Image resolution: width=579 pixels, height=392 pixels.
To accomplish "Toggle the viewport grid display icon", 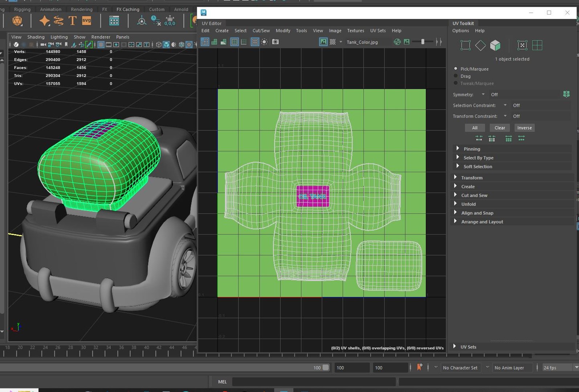I will coord(101,45).
